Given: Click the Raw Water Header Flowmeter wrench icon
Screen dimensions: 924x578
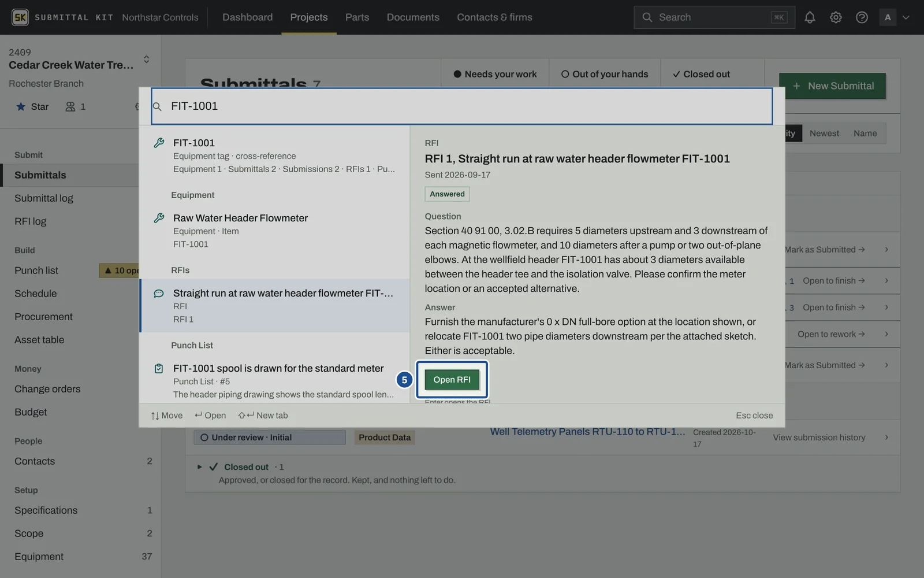Looking at the screenshot, I should pyautogui.click(x=159, y=218).
